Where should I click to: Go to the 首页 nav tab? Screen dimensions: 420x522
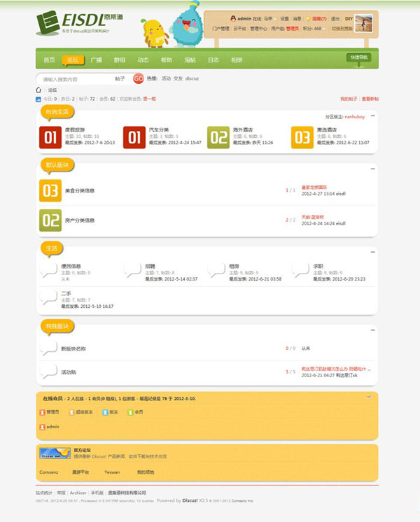49,60
